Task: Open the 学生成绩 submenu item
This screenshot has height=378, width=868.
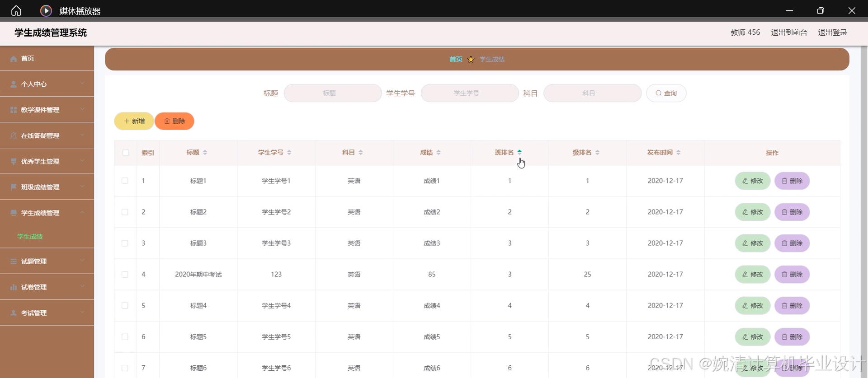Action: pos(30,236)
